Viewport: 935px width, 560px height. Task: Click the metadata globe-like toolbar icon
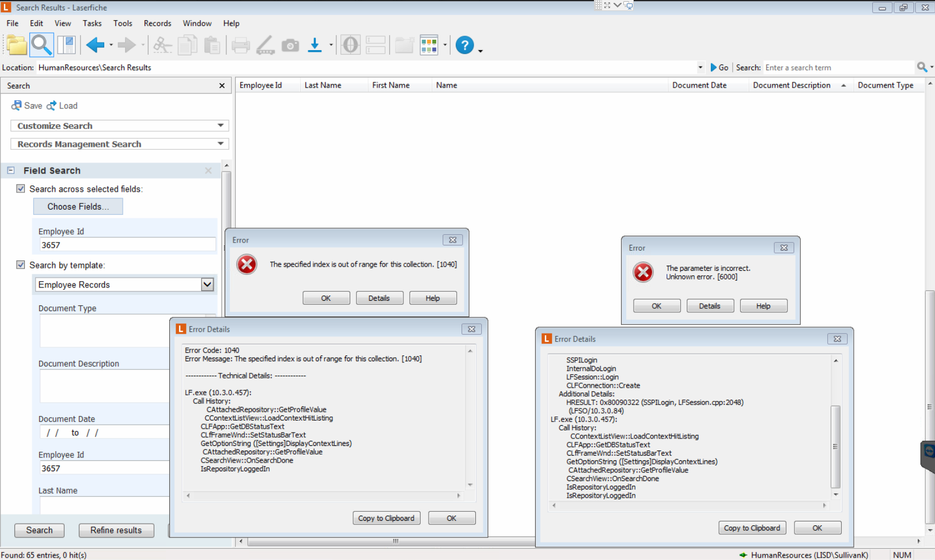pos(350,45)
